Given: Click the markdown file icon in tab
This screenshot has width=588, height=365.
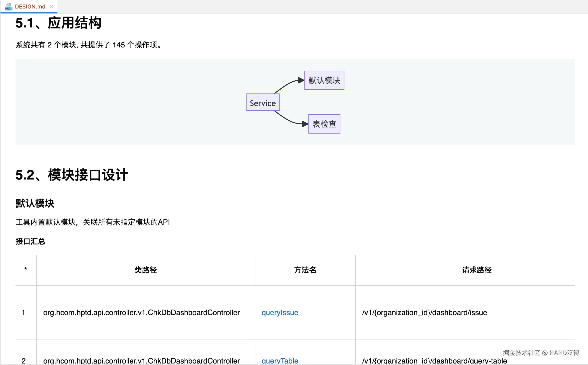Looking at the screenshot, I should (x=8, y=6).
